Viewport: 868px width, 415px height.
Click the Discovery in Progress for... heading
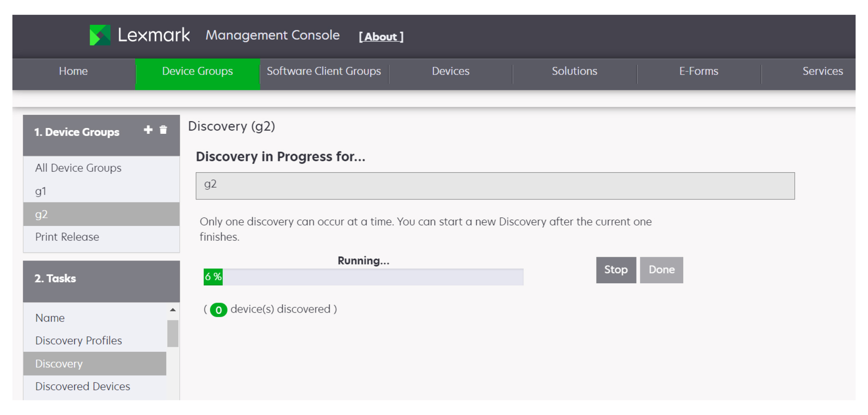click(x=281, y=157)
